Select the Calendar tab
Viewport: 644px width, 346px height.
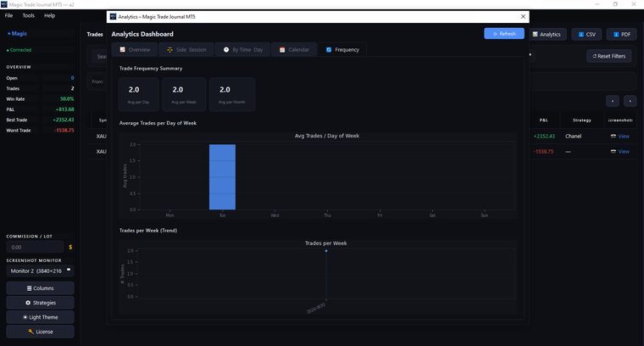click(294, 50)
